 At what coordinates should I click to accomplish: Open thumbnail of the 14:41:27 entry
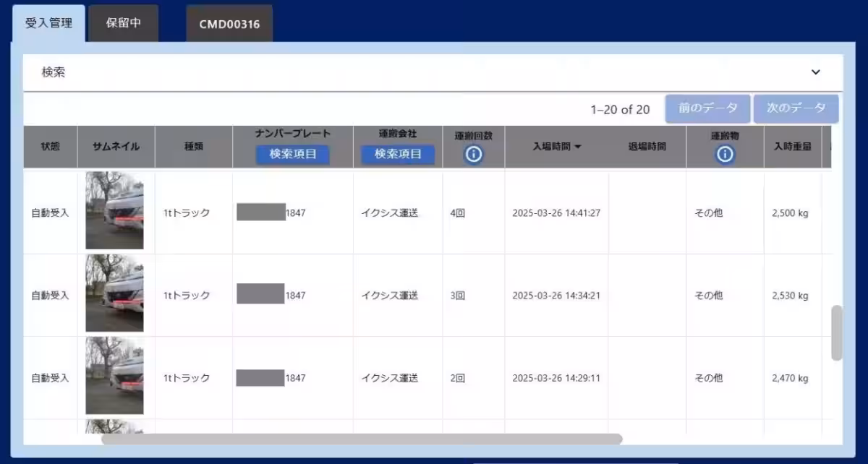pyautogui.click(x=114, y=210)
